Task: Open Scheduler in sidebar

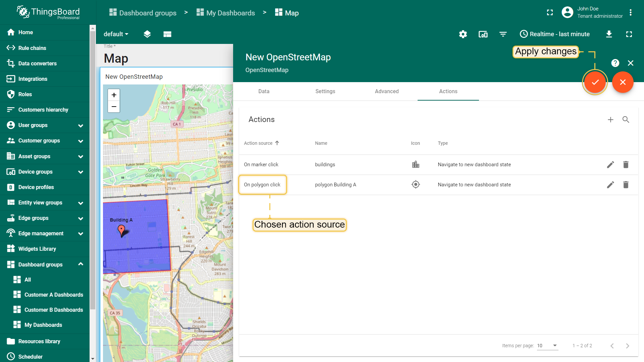Action: click(45, 356)
